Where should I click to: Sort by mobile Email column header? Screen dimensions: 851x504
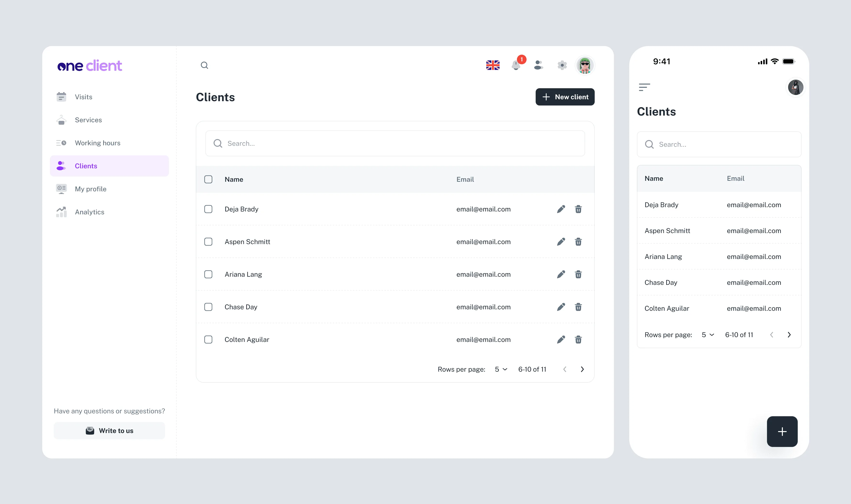[x=736, y=178]
